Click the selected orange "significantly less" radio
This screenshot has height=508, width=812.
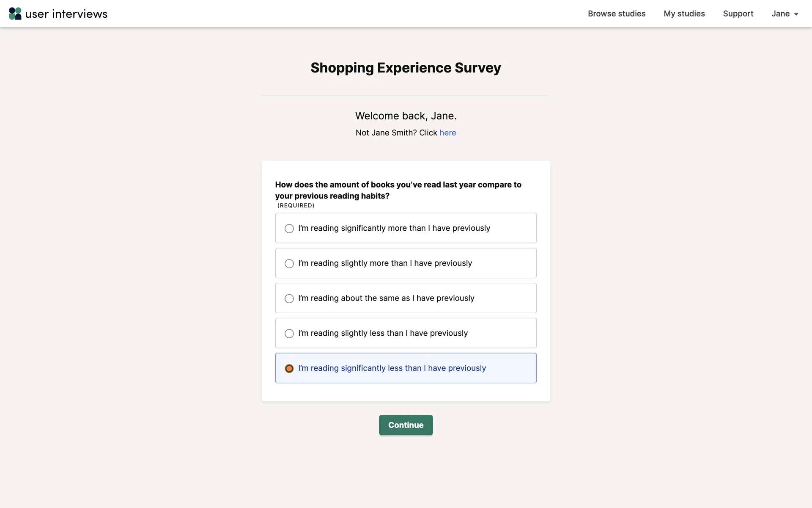click(289, 369)
